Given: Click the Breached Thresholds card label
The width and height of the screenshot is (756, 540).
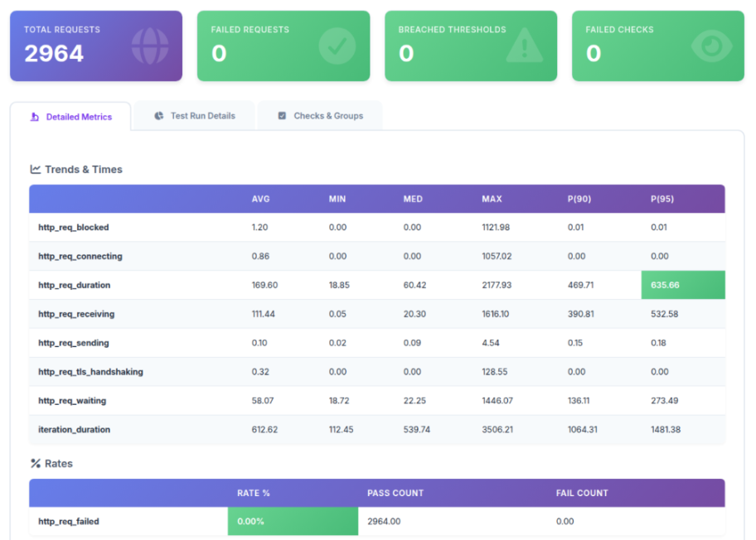Looking at the screenshot, I should coord(453,29).
